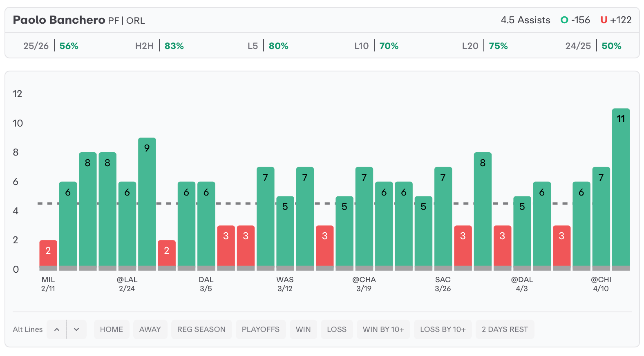
Task: Click the MIL 2/11 red bar
Action: pos(48,254)
